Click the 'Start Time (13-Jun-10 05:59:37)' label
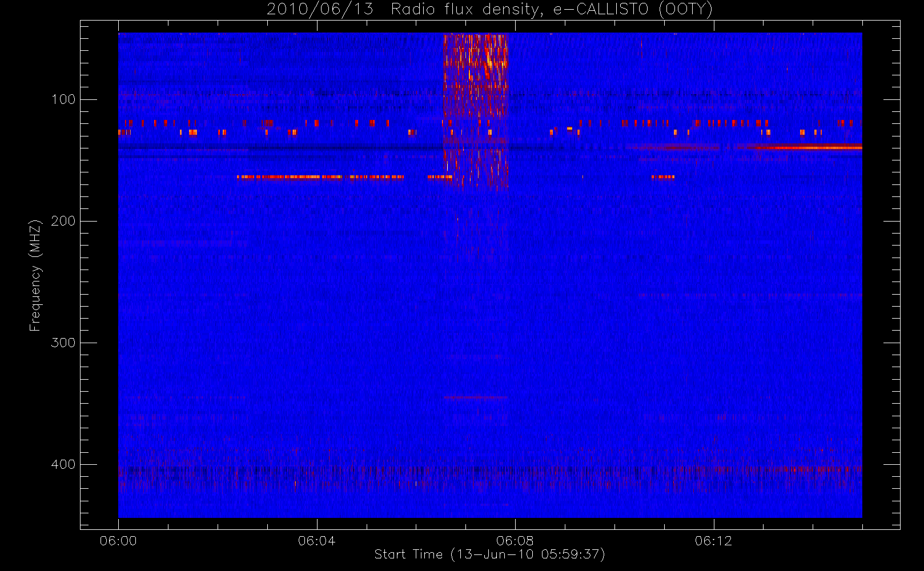924x571 pixels. (x=489, y=554)
